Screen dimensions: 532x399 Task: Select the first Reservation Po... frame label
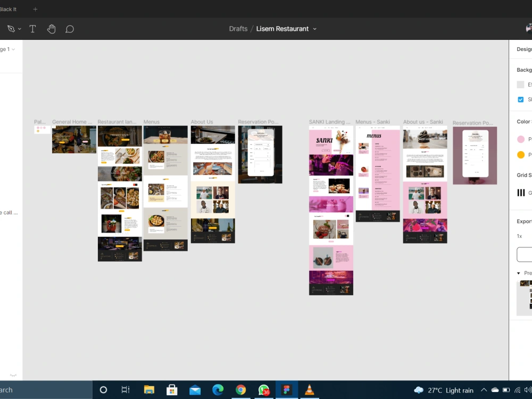[x=258, y=122]
